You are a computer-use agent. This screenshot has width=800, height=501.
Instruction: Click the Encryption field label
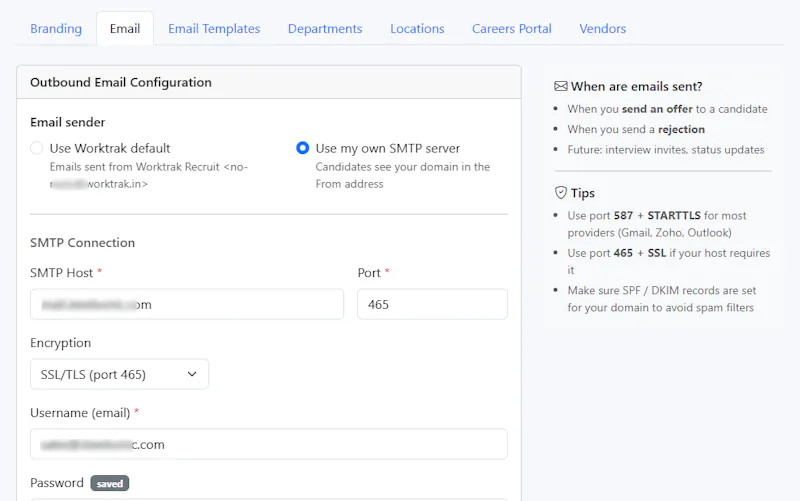pyautogui.click(x=60, y=343)
